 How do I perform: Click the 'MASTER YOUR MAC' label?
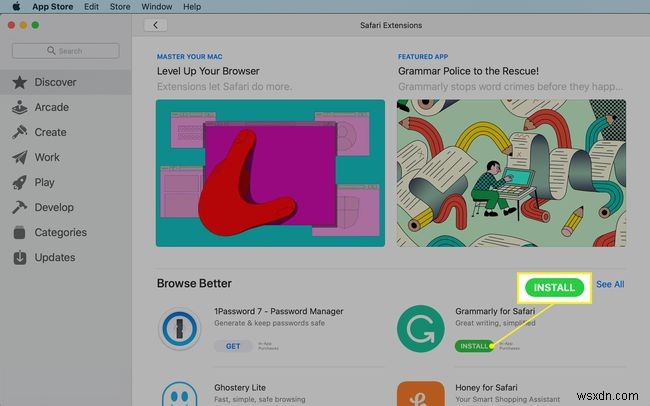(x=189, y=56)
